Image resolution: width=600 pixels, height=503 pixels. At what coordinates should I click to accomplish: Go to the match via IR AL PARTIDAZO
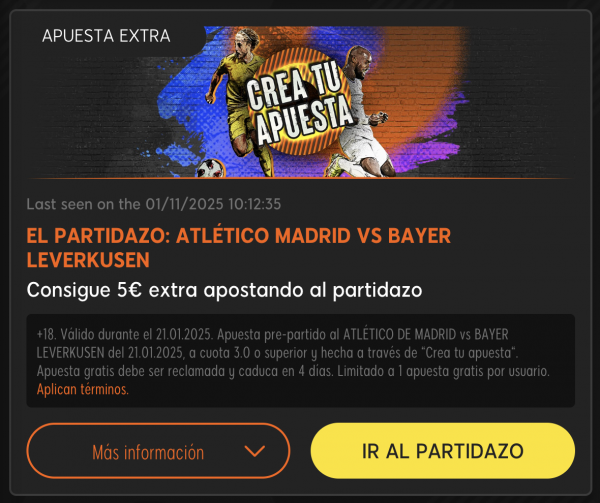[x=443, y=451]
